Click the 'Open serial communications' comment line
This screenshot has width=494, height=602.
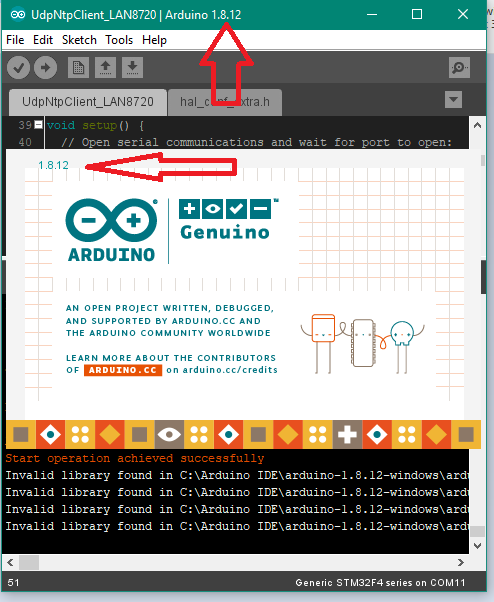click(256, 142)
